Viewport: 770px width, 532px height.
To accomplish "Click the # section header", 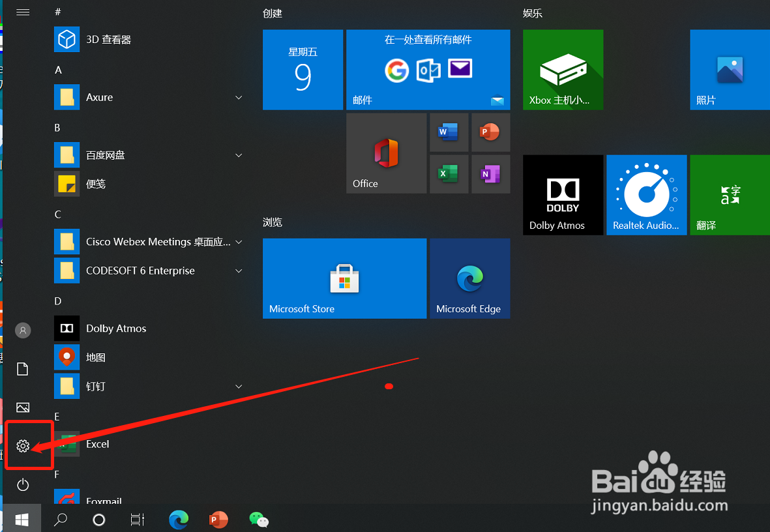I will 58,12.
